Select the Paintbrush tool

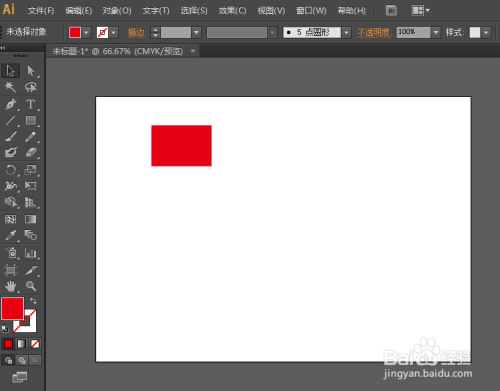pos(10,136)
